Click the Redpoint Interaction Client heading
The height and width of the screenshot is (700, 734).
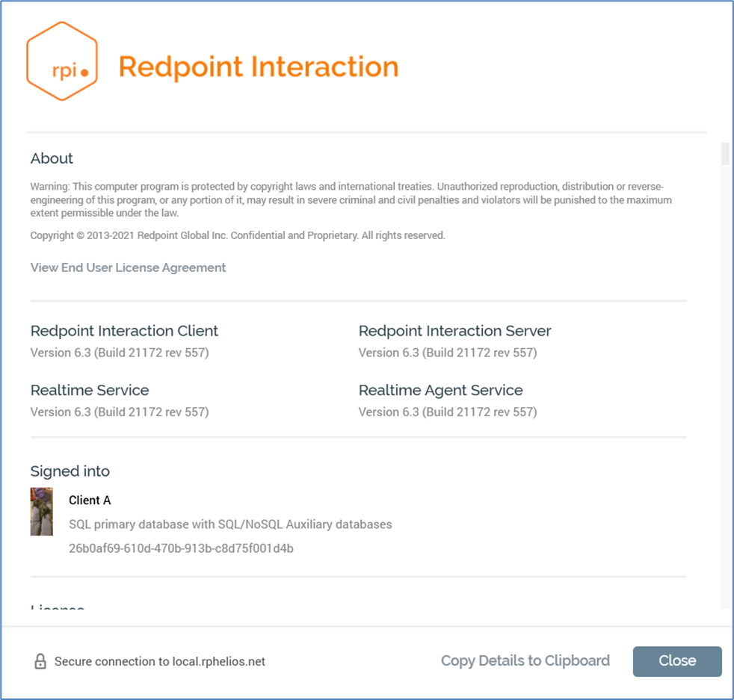pyautogui.click(x=124, y=331)
